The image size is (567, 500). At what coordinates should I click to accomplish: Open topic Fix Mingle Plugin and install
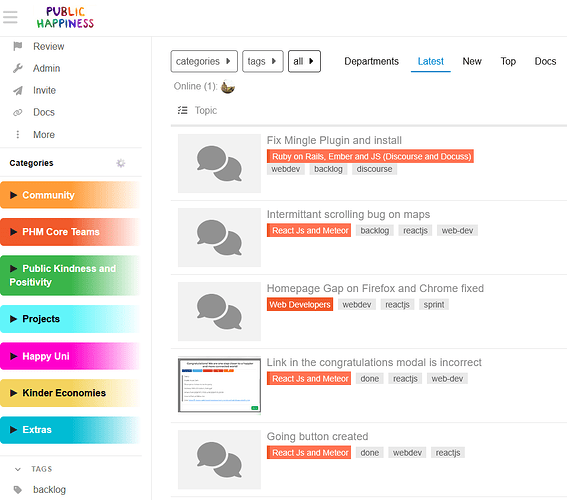tap(334, 140)
